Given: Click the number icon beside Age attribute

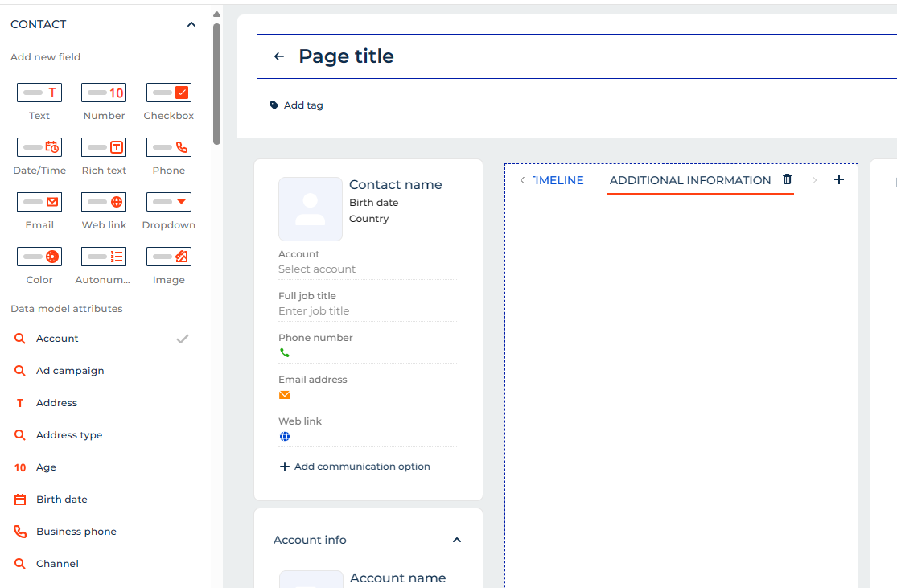Looking at the screenshot, I should pos(20,467).
